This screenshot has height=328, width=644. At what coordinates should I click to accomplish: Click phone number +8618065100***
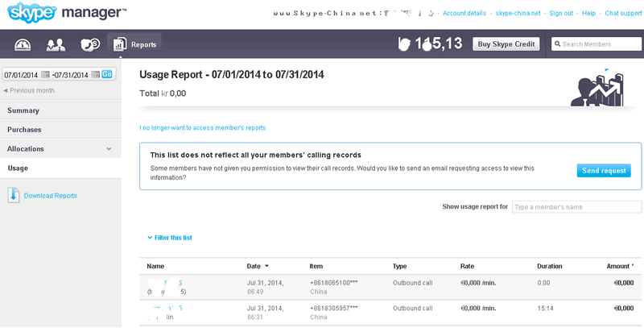click(334, 283)
